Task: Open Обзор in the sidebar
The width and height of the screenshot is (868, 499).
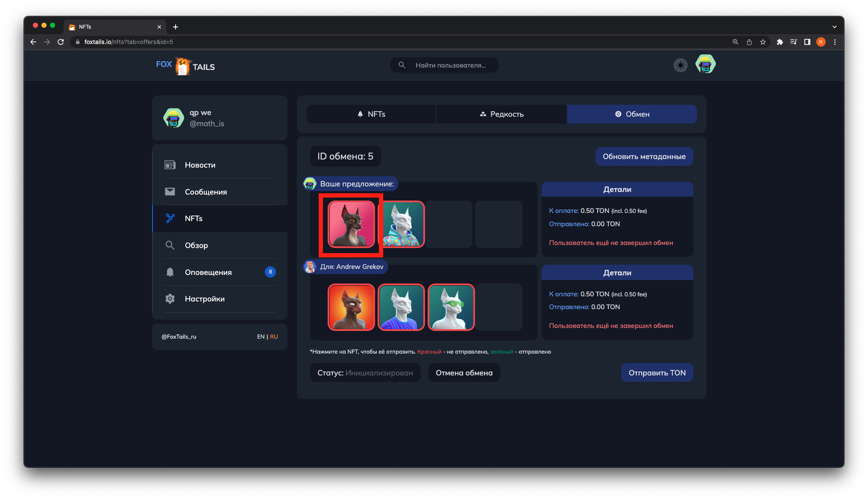Action: [196, 245]
